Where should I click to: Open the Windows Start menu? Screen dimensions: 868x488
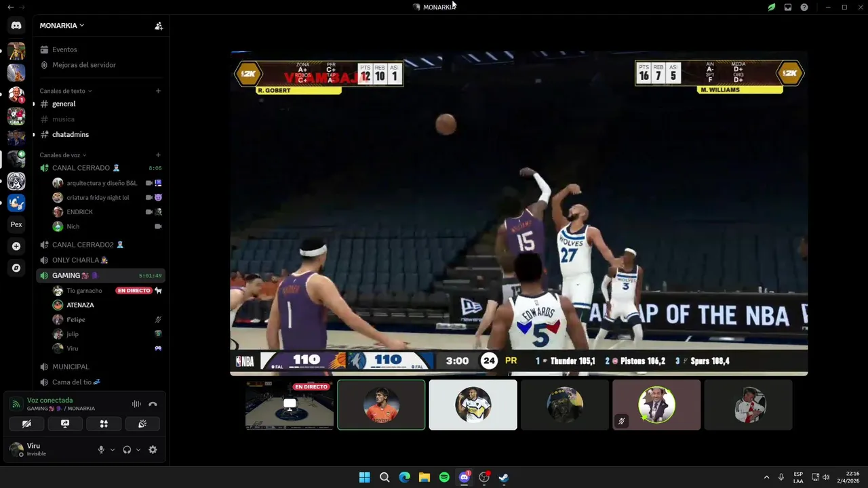[x=364, y=477]
